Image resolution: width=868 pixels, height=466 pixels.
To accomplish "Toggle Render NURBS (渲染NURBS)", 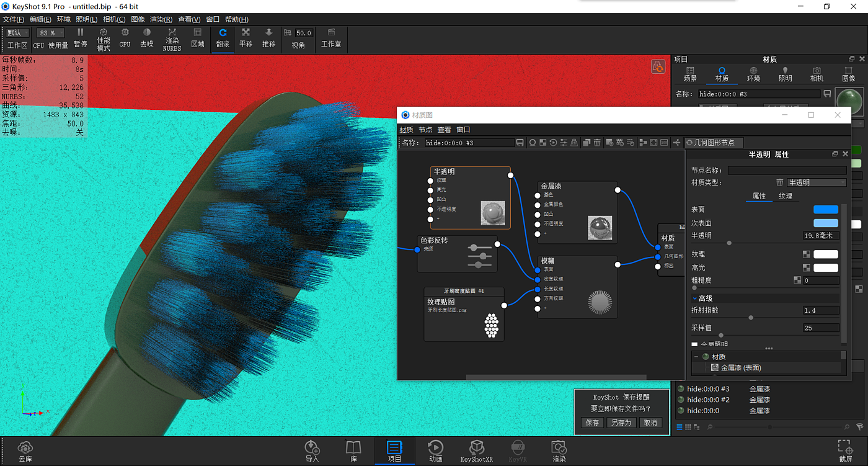I will click(172, 39).
